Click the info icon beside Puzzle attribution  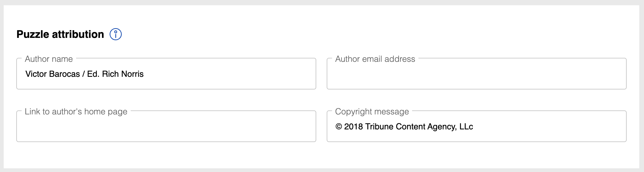(x=115, y=34)
